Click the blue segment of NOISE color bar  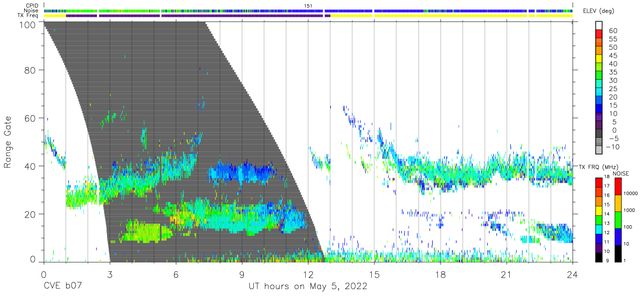(x=618, y=236)
